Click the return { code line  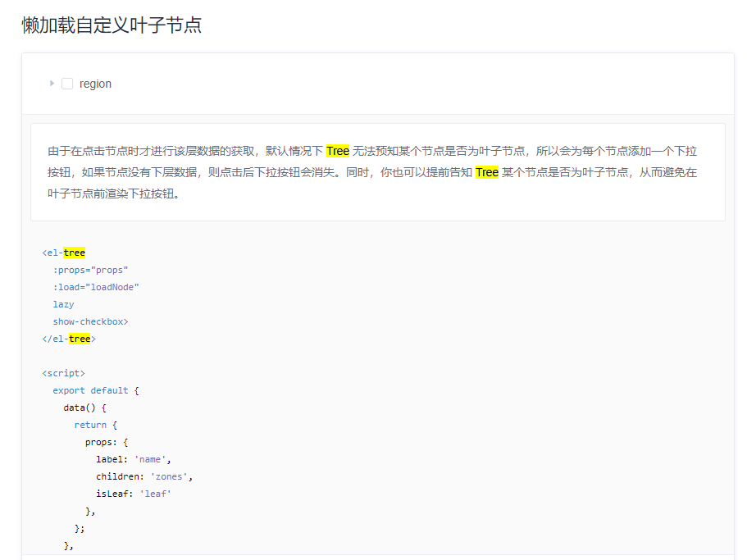(x=96, y=425)
